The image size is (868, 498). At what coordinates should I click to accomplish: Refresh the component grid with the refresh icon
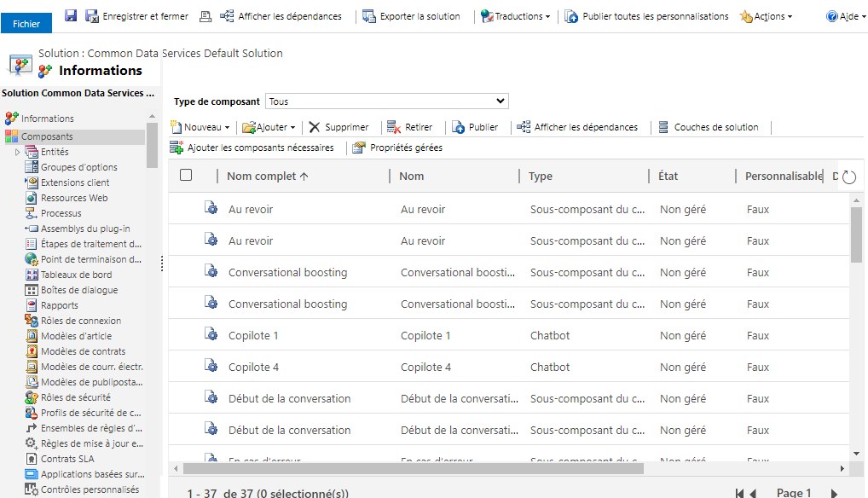[x=848, y=177]
